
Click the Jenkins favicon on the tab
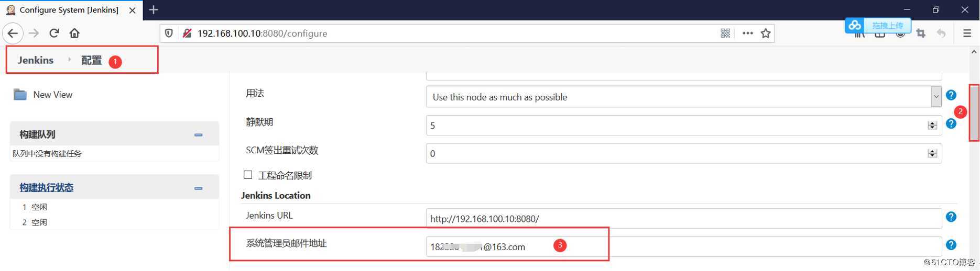click(10, 10)
